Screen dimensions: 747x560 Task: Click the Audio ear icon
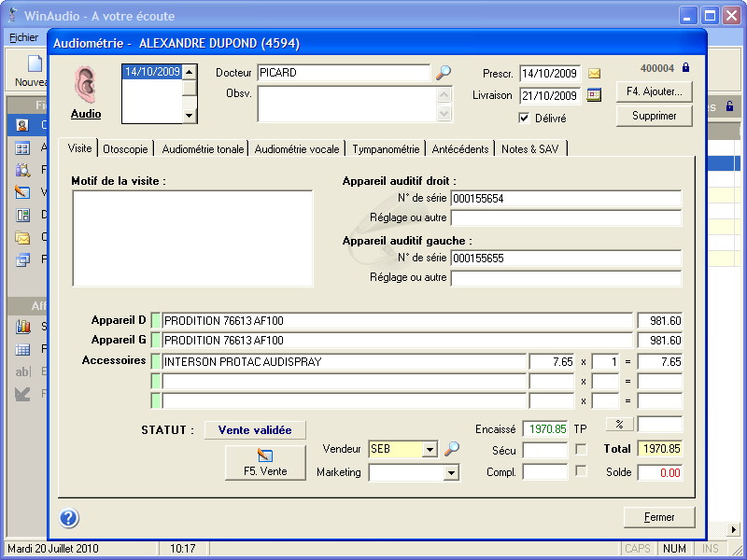[x=86, y=84]
